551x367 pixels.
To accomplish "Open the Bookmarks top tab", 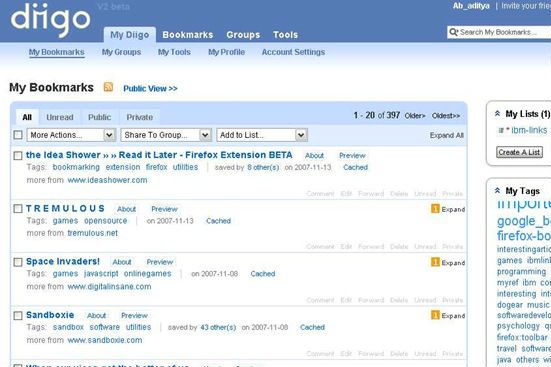I will pos(188,35).
